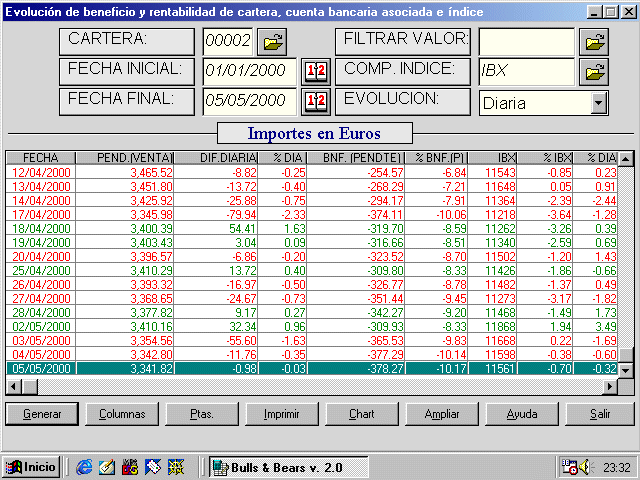Switch amounts with Ptas. button

pyautogui.click(x=202, y=414)
